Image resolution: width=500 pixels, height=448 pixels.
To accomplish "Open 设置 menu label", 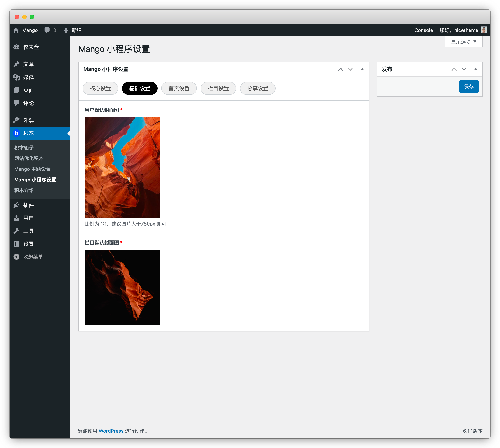I will point(29,244).
